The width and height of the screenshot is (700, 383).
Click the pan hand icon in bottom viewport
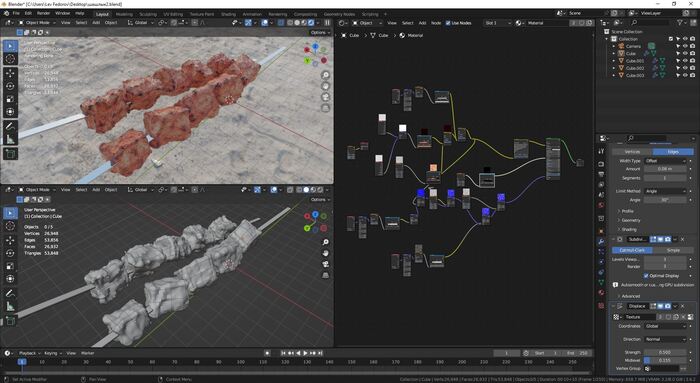[x=325, y=253]
